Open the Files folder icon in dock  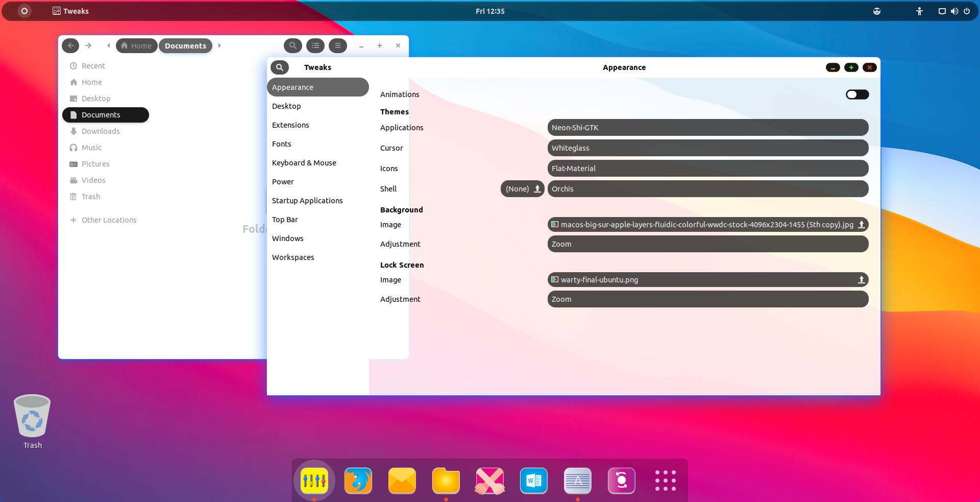click(x=446, y=481)
